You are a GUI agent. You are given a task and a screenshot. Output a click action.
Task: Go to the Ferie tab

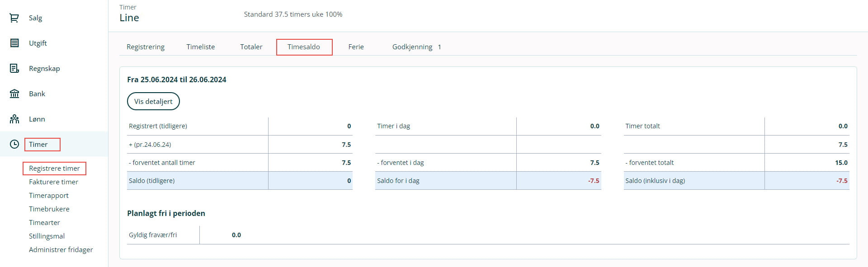tap(356, 47)
